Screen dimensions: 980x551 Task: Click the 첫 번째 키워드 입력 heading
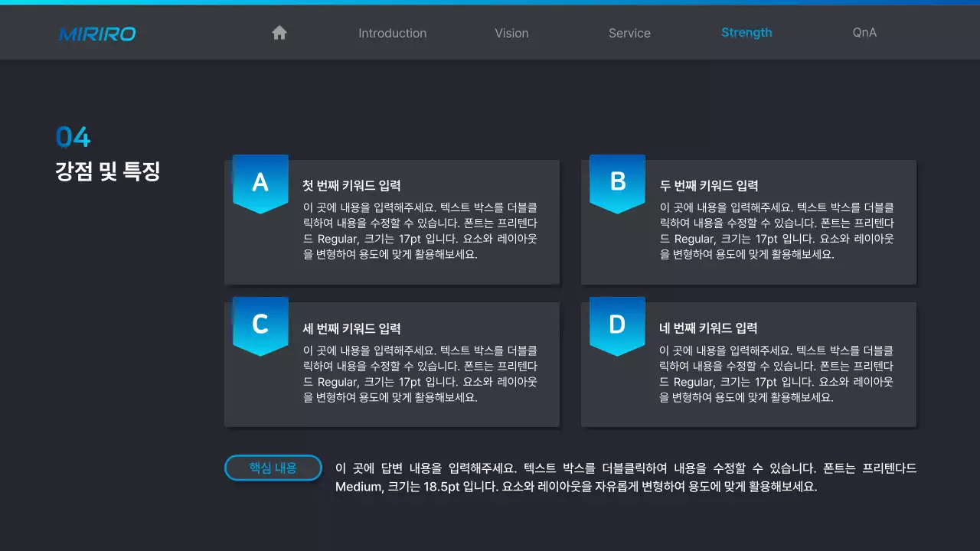pyautogui.click(x=351, y=184)
